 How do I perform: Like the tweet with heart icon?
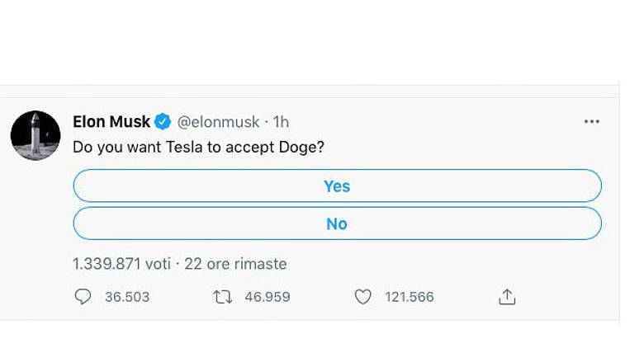(363, 297)
